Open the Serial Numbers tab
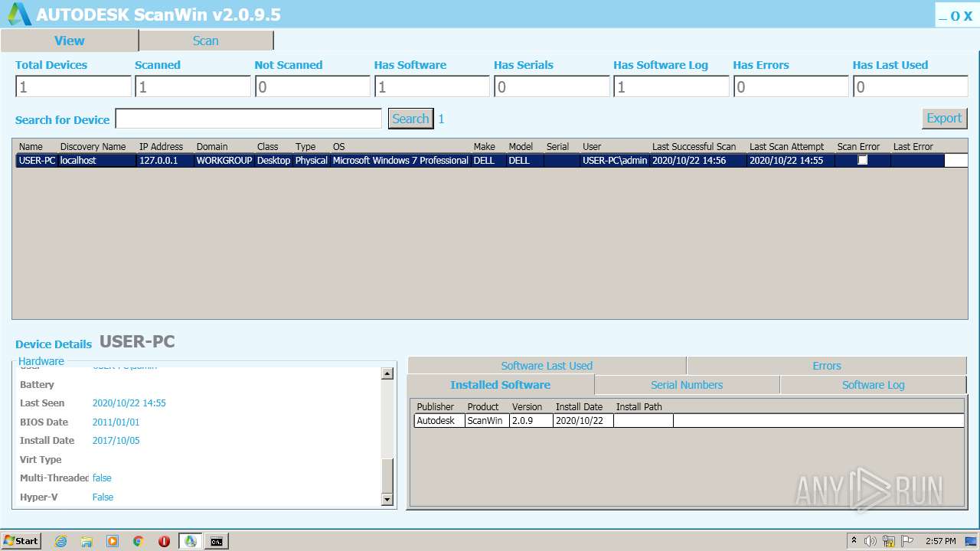 pyautogui.click(x=687, y=385)
